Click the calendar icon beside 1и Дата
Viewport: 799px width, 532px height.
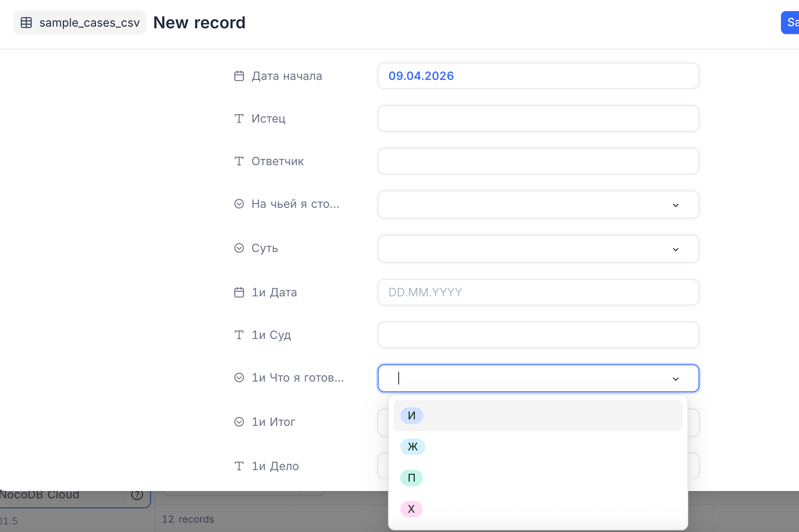[239, 292]
